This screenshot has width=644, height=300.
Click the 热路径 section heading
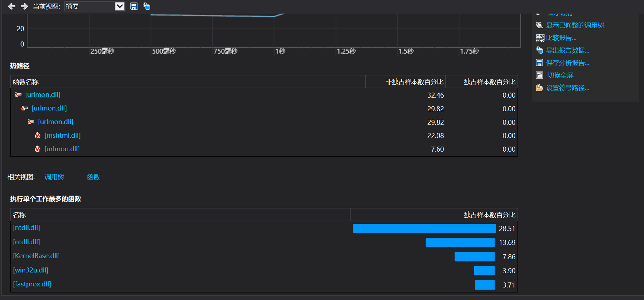[x=20, y=66]
